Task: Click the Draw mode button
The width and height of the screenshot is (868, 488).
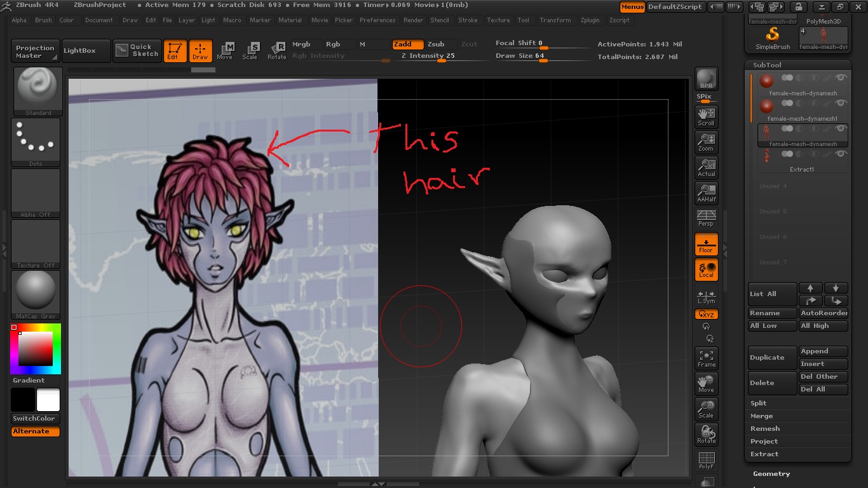Action: pos(200,51)
